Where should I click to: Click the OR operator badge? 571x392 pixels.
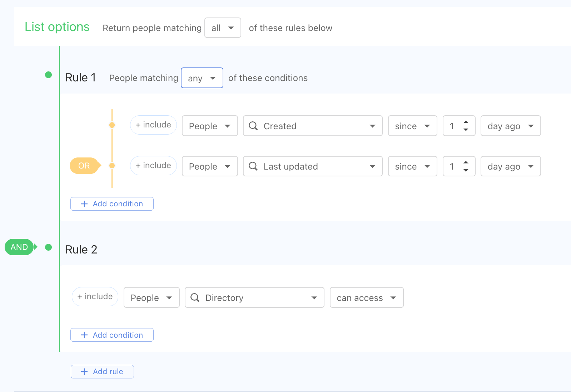(x=85, y=166)
